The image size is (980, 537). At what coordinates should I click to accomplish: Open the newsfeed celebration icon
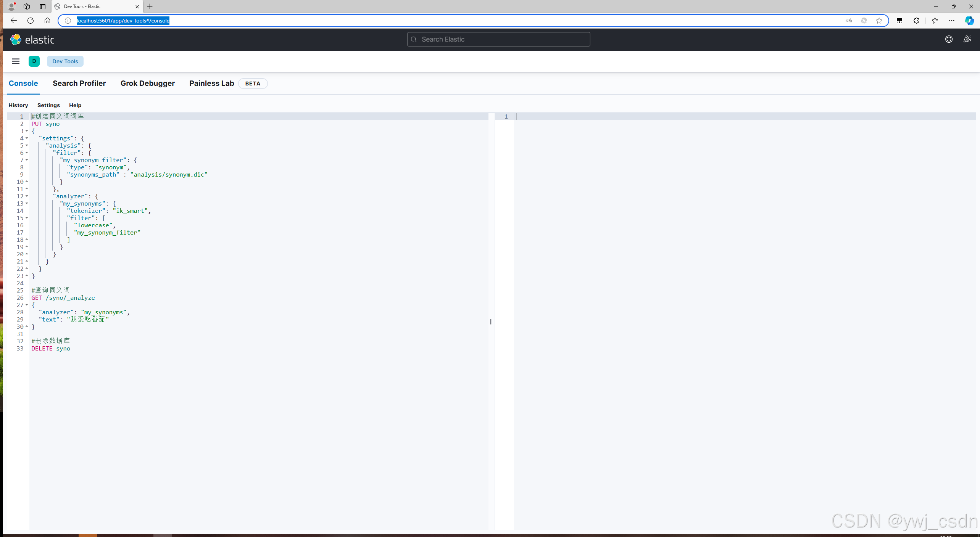click(967, 39)
